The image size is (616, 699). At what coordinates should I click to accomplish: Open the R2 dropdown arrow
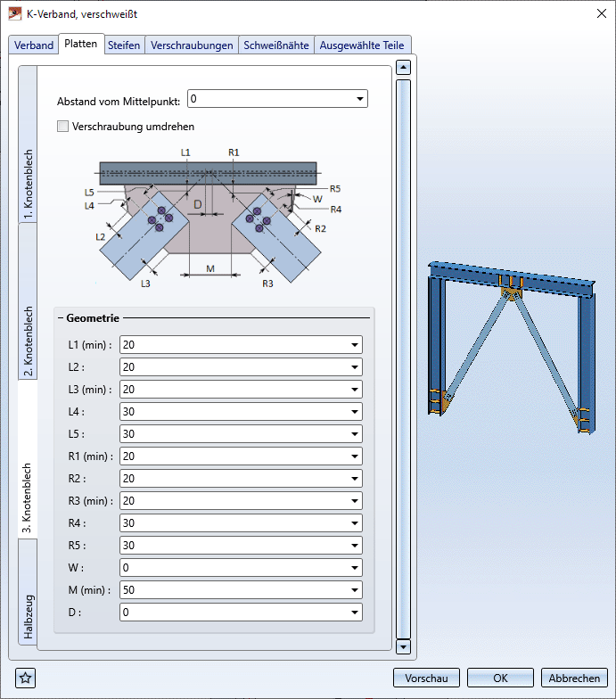click(x=355, y=478)
